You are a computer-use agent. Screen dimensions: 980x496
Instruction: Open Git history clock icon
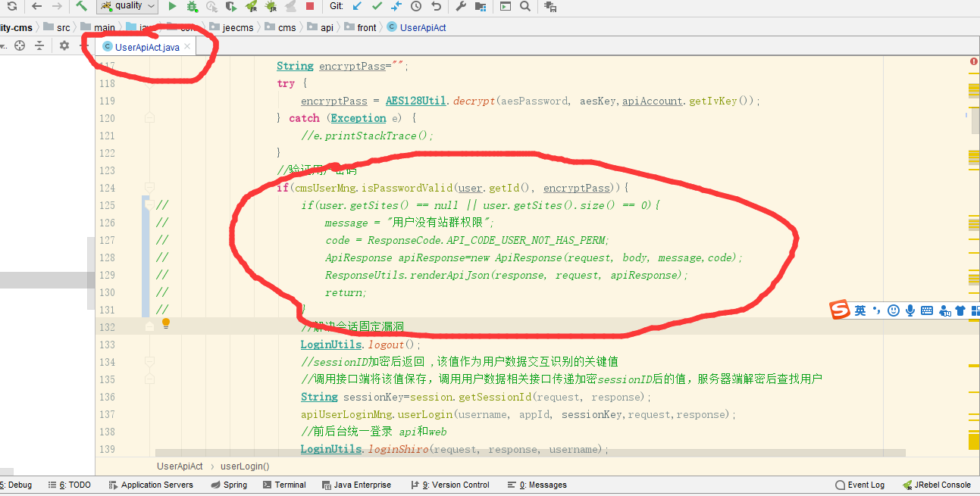(416, 6)
